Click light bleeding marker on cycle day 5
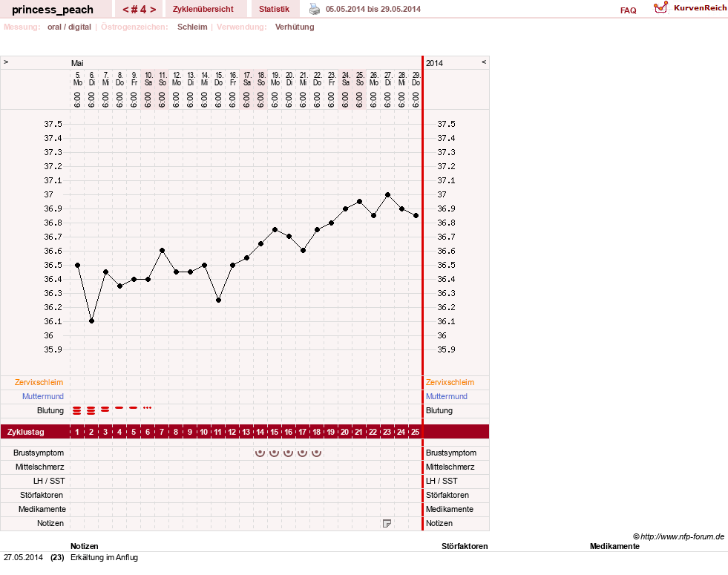 coord(134,407)
